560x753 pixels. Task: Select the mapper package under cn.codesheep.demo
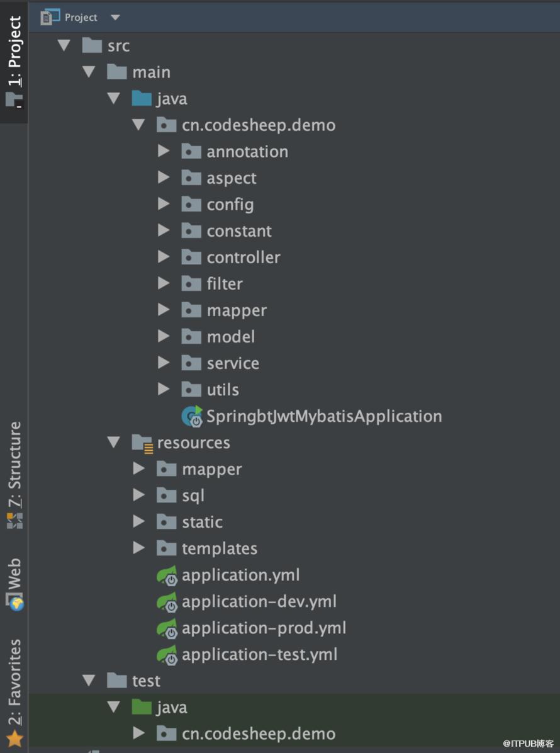pos(237,311)
